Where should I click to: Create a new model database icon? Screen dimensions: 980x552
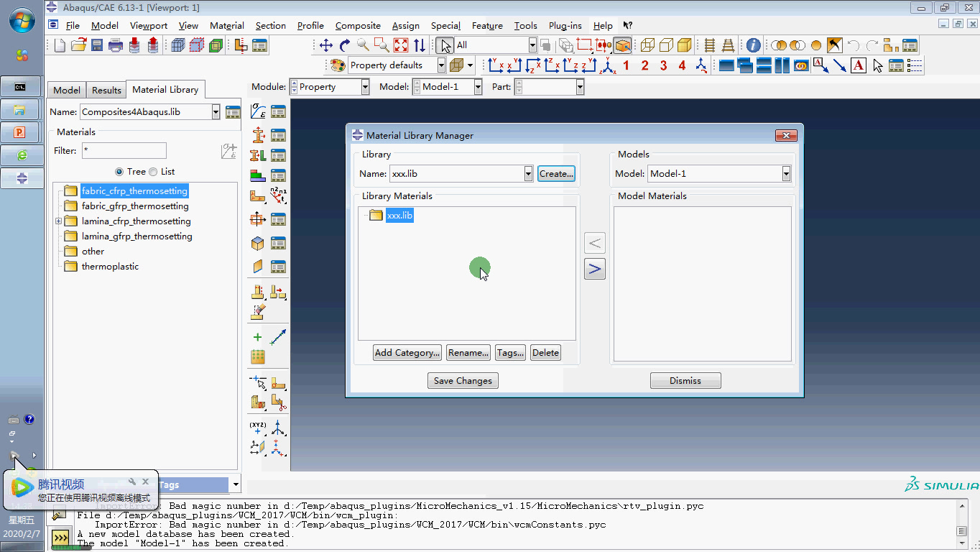click(60, 45)
